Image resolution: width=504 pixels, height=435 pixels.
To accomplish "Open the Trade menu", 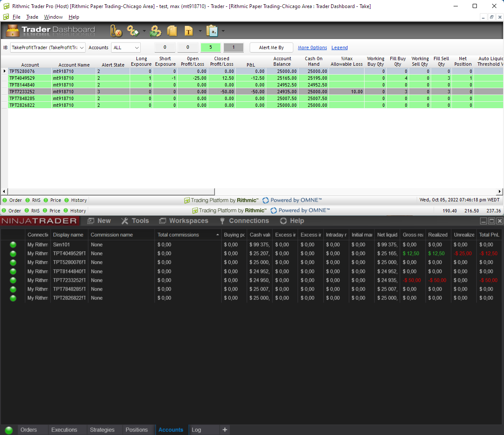I will click(x=32, y=17).
